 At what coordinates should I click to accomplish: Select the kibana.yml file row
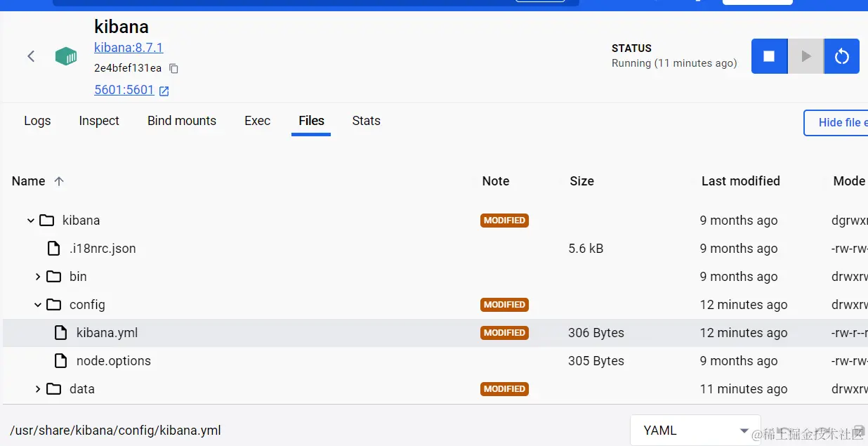[x=435, y=333]
